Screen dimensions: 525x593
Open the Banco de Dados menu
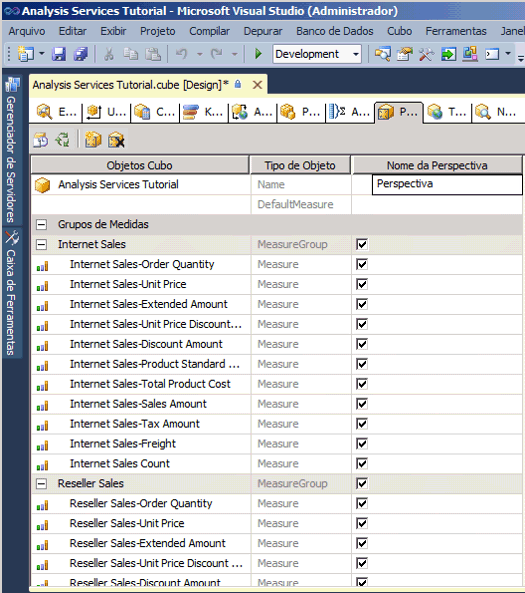point(335,31)
